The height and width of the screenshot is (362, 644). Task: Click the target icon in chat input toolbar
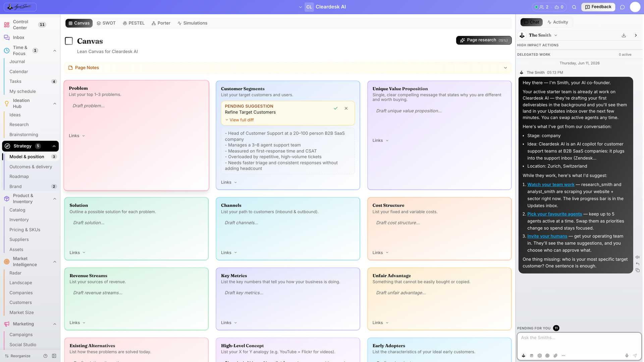(x=547, y=356)
